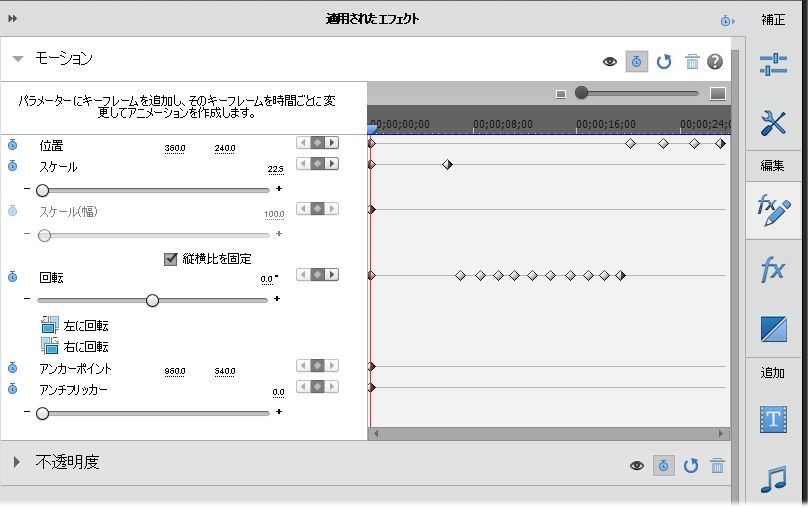The image size is (808, 508).
Task: Open transitions icon in sidebar
Action: (x=773, y=329)
